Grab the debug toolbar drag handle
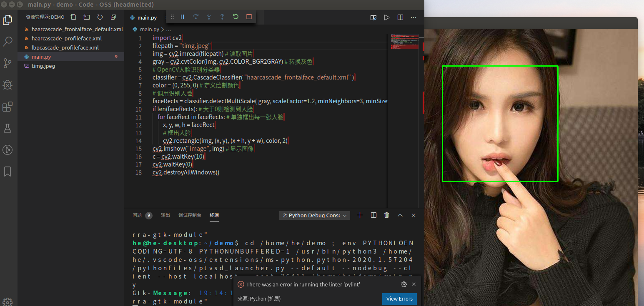Image resolution: width=644 pixels, height=306 pixels. coord(172,17)
